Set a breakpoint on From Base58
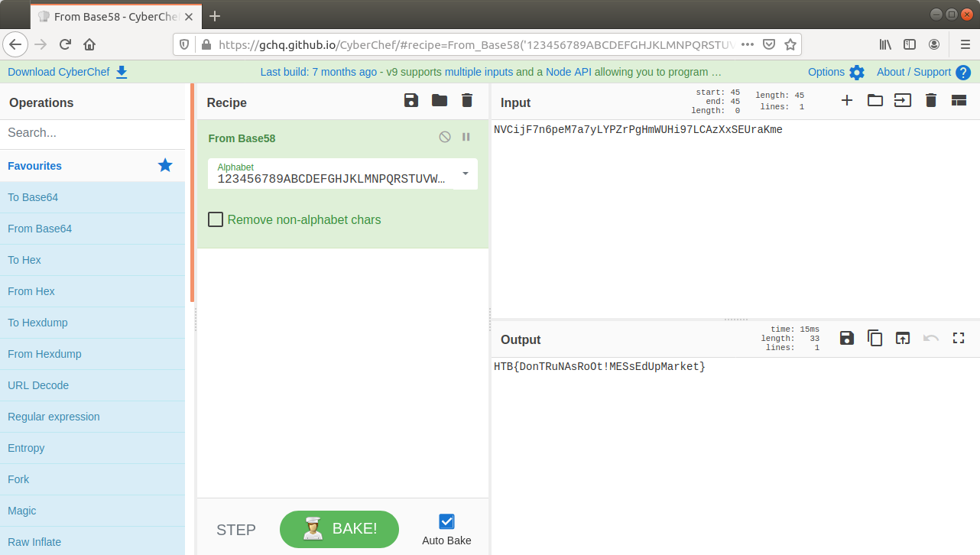This screenshot has width=980, height=555. click(466, 137)
